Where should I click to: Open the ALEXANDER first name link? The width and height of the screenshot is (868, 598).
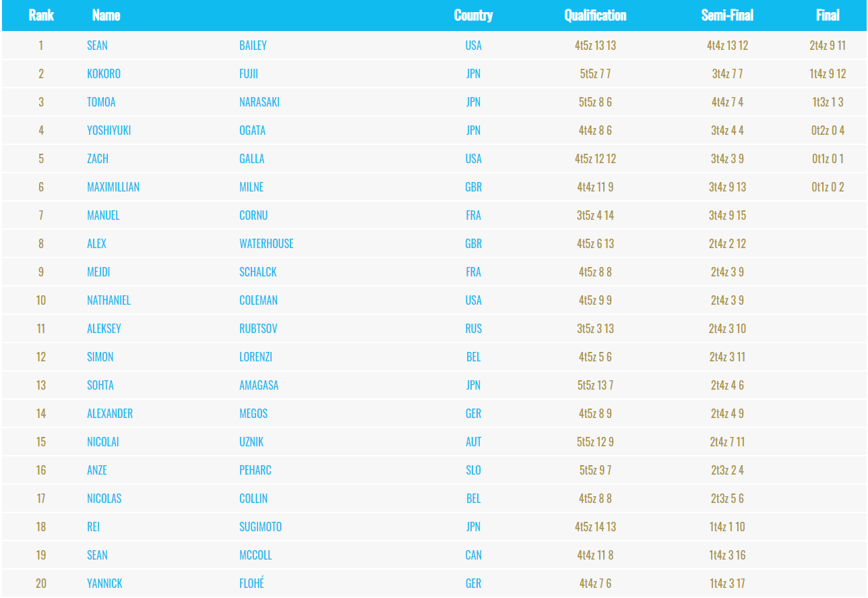(x=110, y=413)
